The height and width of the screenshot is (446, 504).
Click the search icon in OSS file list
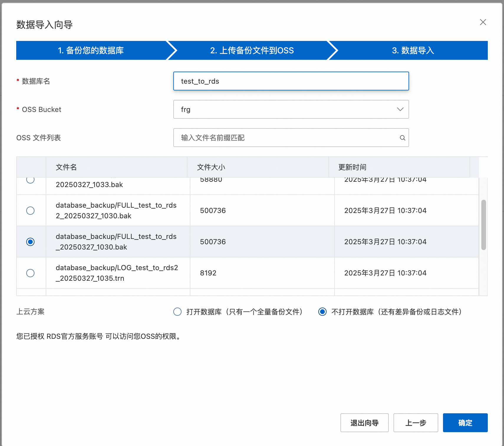402,138
